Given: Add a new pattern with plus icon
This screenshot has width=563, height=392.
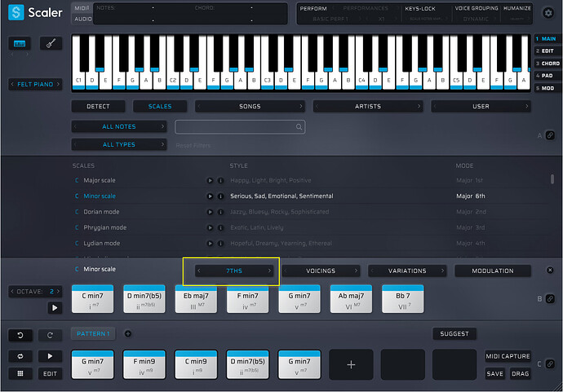Looking at the screenshot, I should click(x=128, y=334).
